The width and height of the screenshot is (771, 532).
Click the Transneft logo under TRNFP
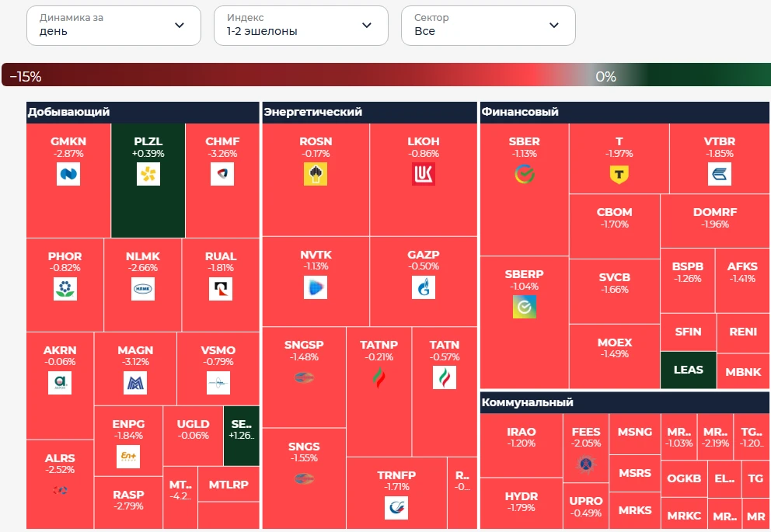396,507
